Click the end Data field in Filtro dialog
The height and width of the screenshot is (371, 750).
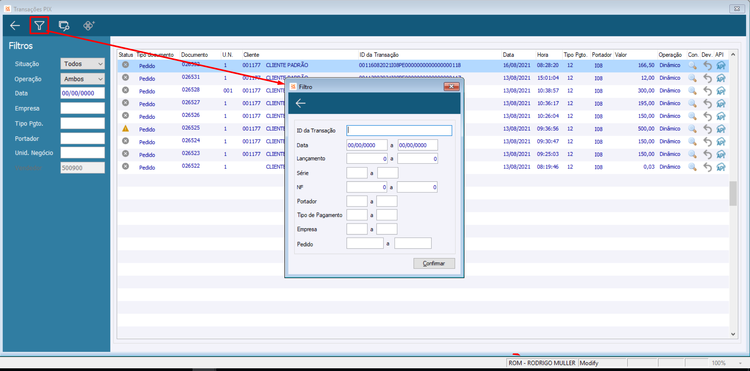pos(418,145)
